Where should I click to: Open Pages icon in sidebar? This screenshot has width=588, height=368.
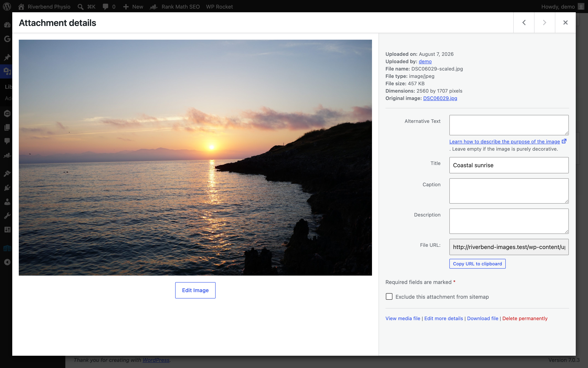point(7,127)
